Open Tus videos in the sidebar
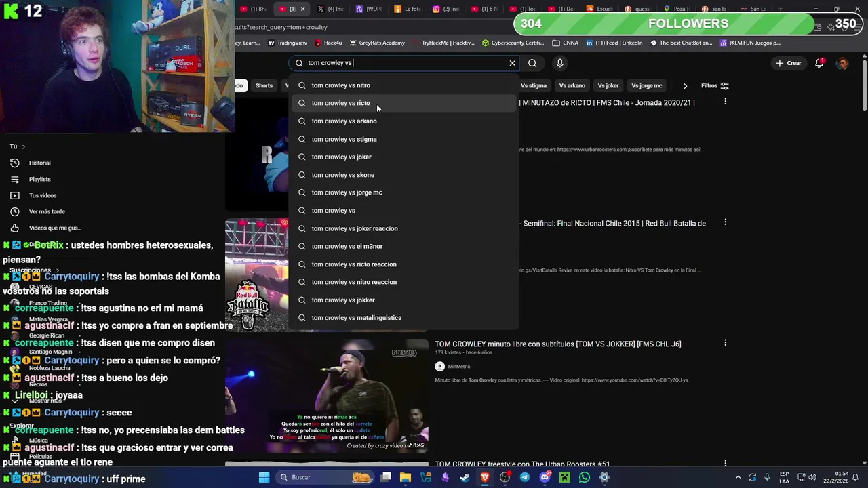This screenshot has height=488, width=868. tap(42, 195)
